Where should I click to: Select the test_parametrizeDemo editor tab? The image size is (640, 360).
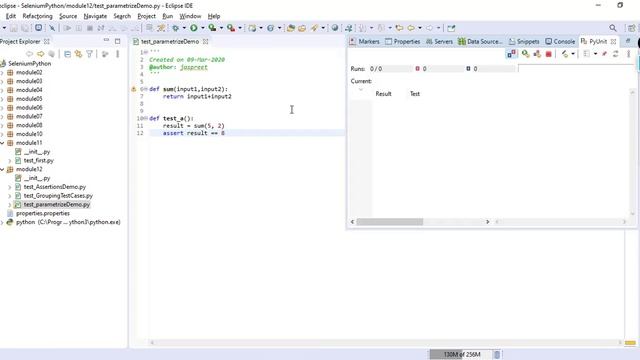pyautogui.click(x=170, y=42)
